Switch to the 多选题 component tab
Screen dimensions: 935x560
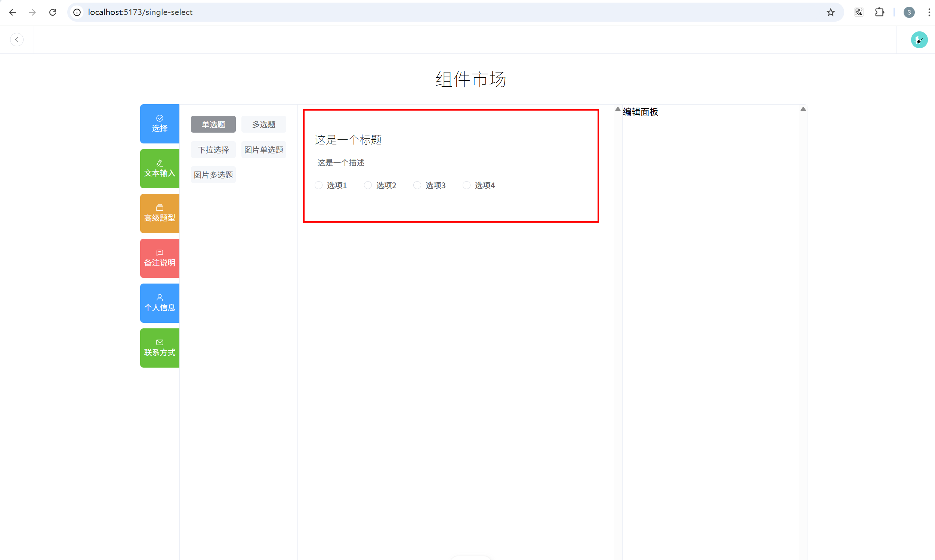(263, 124)
